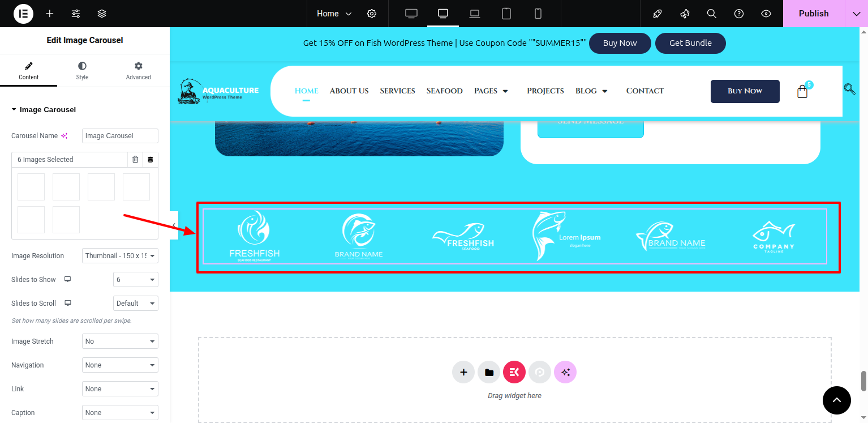Click the Carousel Name input field
Screen dimensions: 868x423
pos(120,136)
